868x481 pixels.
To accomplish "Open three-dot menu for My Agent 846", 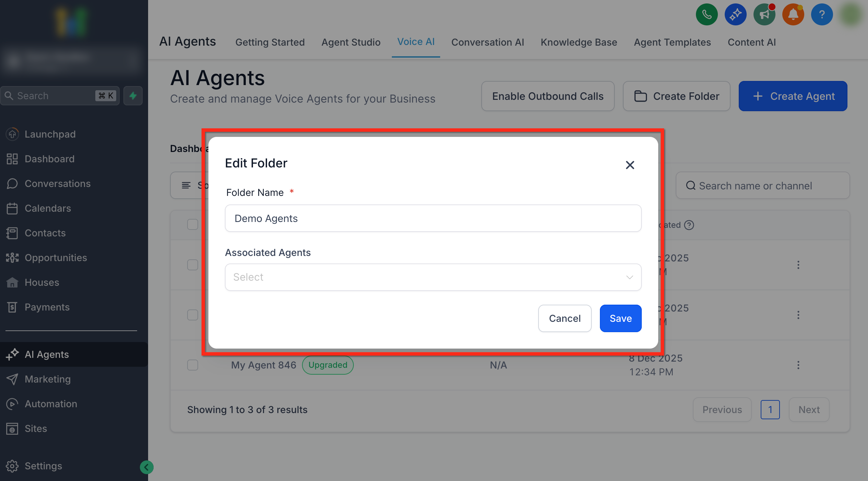I will 798,365.
